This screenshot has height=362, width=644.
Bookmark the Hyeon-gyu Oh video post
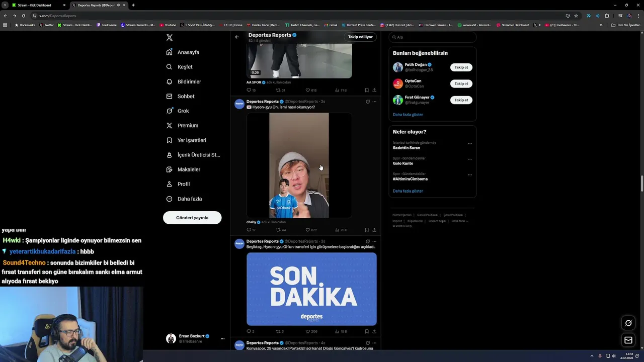(x=367, y=230)
